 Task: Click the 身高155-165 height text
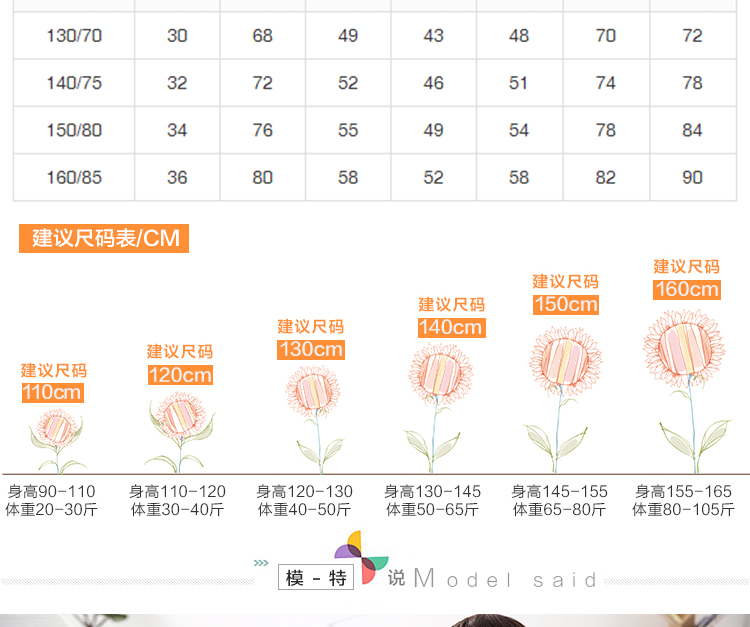point(683,491)
